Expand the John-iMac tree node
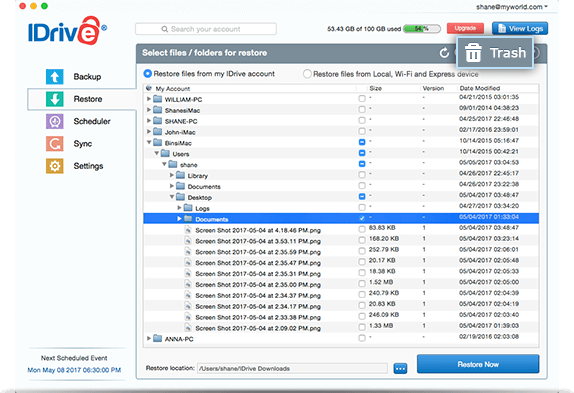This screenshot has height=393, width=574. (149, 131)
